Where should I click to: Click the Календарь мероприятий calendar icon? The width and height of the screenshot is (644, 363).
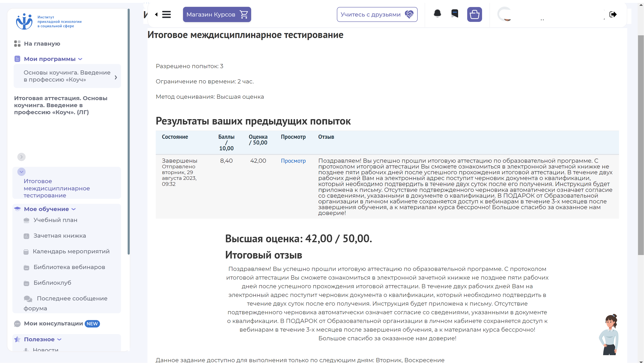pyautogui.click(x=26, y=252)
